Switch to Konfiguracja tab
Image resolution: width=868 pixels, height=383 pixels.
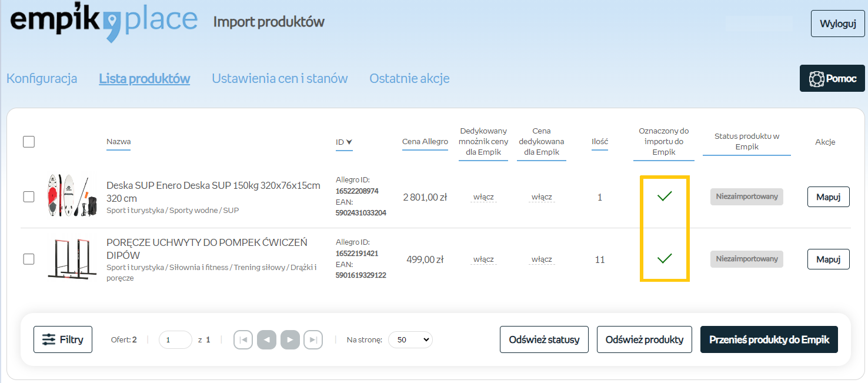click(42, 78)
